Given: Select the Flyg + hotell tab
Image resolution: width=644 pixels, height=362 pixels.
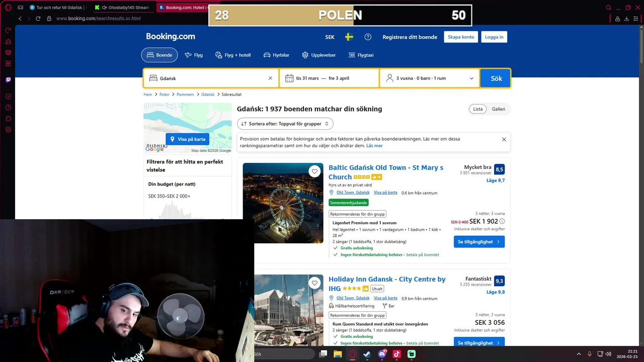Looking at the screenshot, I should click(x=233, y=55).
